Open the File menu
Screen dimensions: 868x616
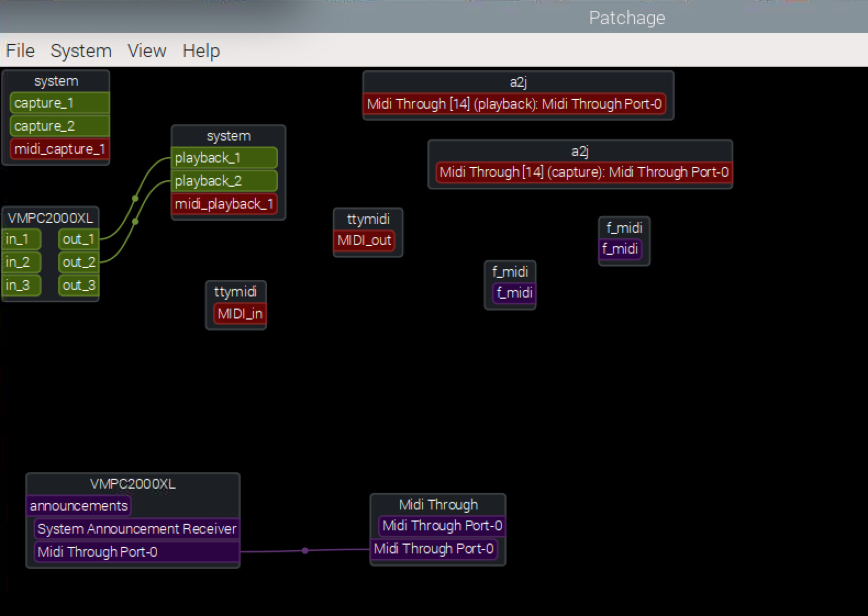(20, 51)
